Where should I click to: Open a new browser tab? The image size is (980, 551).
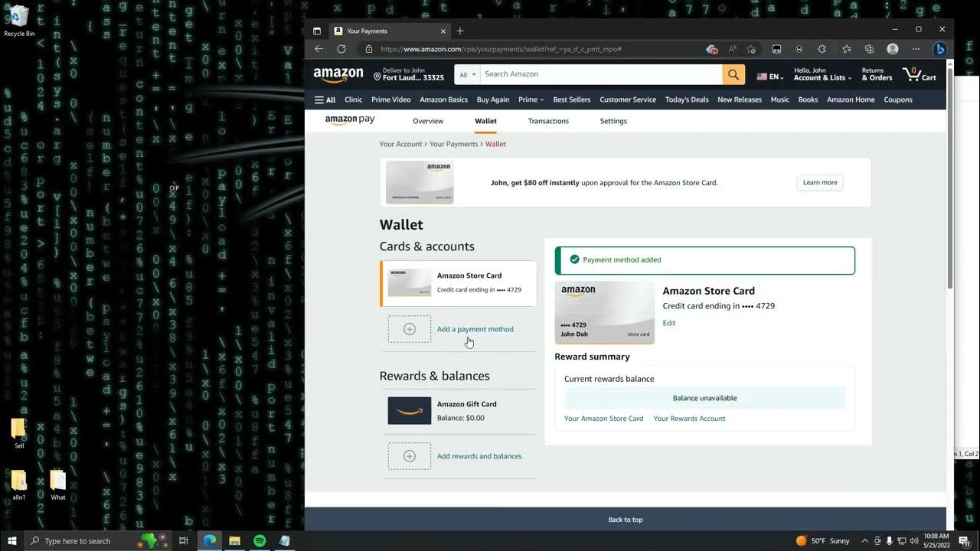tap(460, 31)
